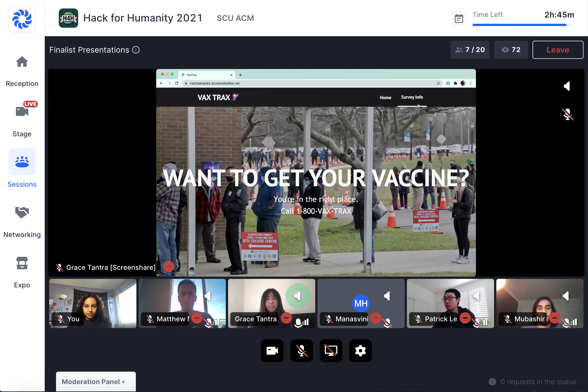Leave the session
Image resolution: width=588 pixels, height=392 pixels.
[557, 50]
